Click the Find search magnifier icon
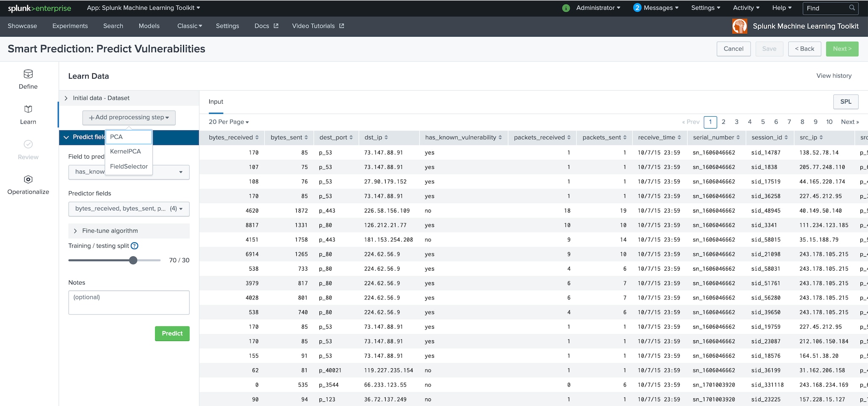This screenshot has height=406, width=868. [852, 8]
